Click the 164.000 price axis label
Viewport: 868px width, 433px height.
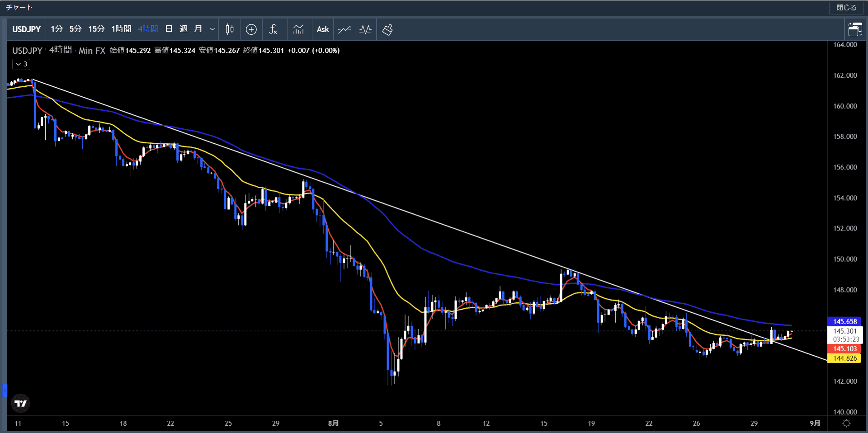pyautogui.click(x=845, y=45)
